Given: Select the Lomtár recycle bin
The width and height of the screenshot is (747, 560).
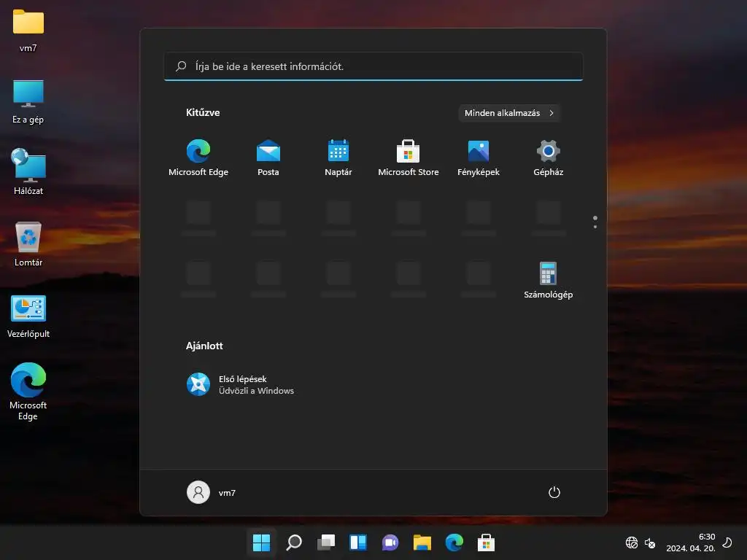Looking at the screenshot, I should 28,244.
